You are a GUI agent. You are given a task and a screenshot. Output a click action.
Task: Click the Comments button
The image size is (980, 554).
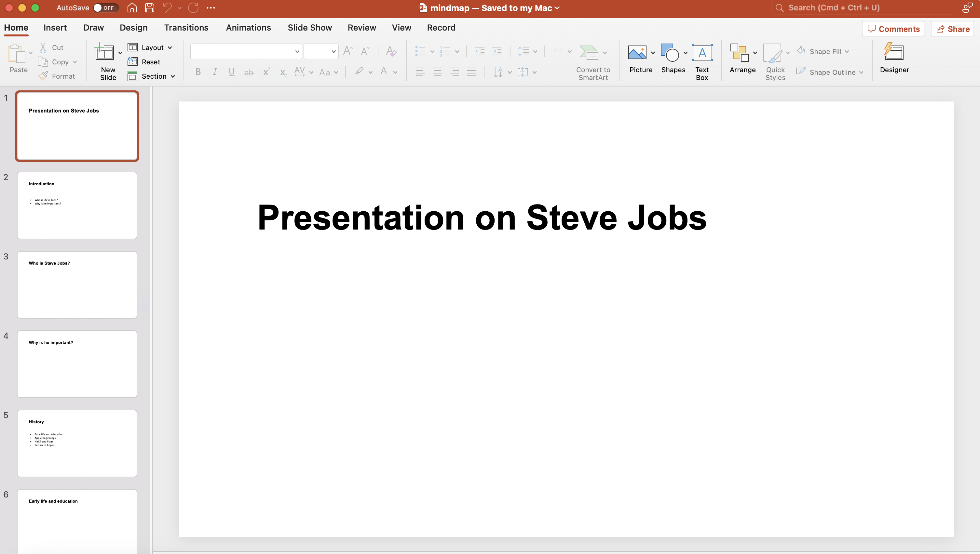[893, 29]
